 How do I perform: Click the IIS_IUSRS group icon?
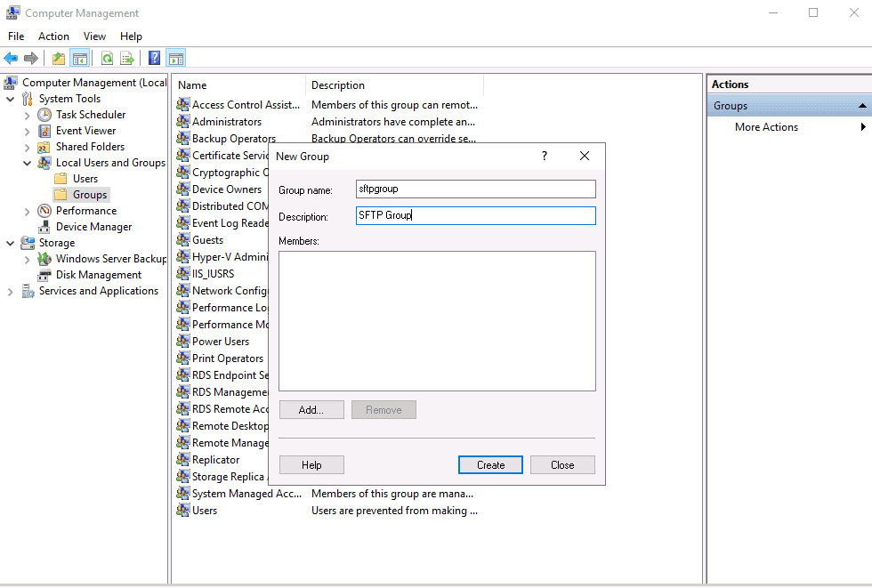tap(183, 273)
